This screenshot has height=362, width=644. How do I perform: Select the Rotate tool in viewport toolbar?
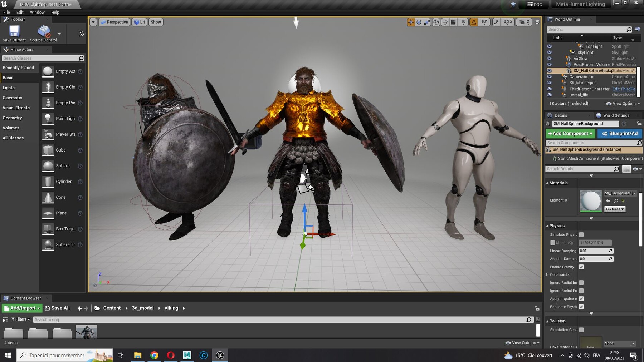point(419,22)
